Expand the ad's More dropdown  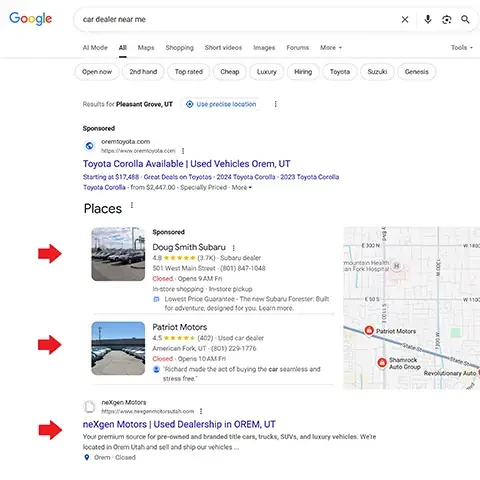[242, 187]
